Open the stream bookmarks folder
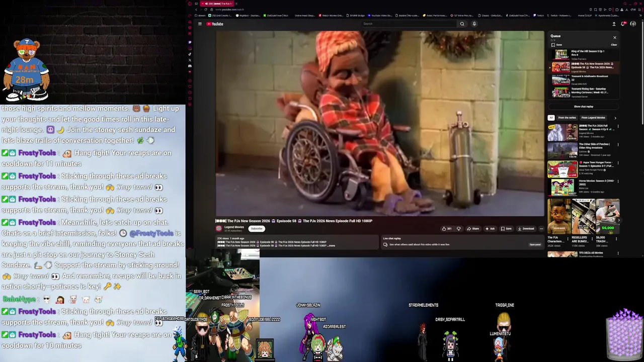This screenshot has width=644, height=362. 200,16
